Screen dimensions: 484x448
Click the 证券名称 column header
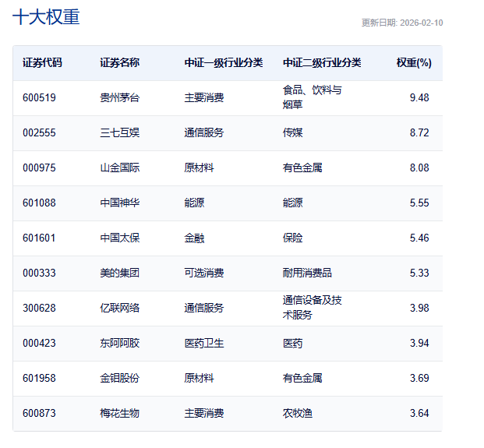(120, 62)
